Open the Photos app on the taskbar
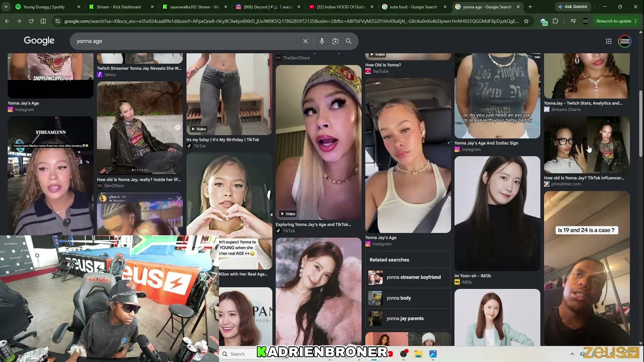 tap(433, 354)
